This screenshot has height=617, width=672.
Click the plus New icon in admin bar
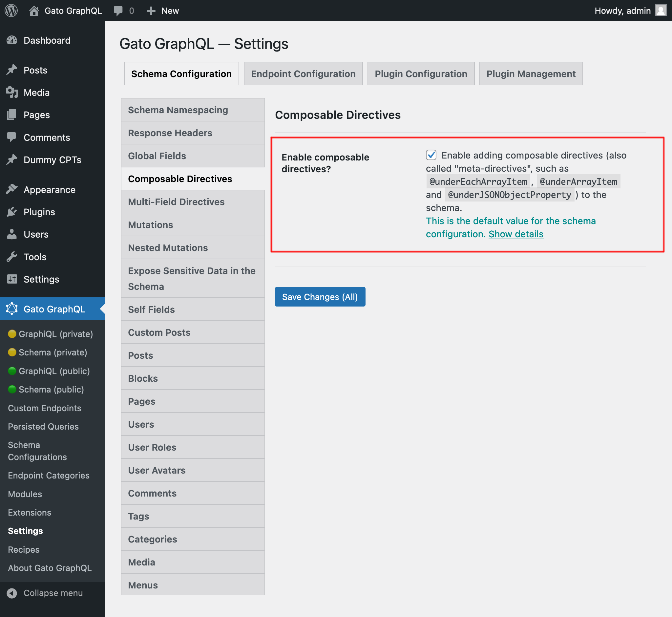pos(151,11)
